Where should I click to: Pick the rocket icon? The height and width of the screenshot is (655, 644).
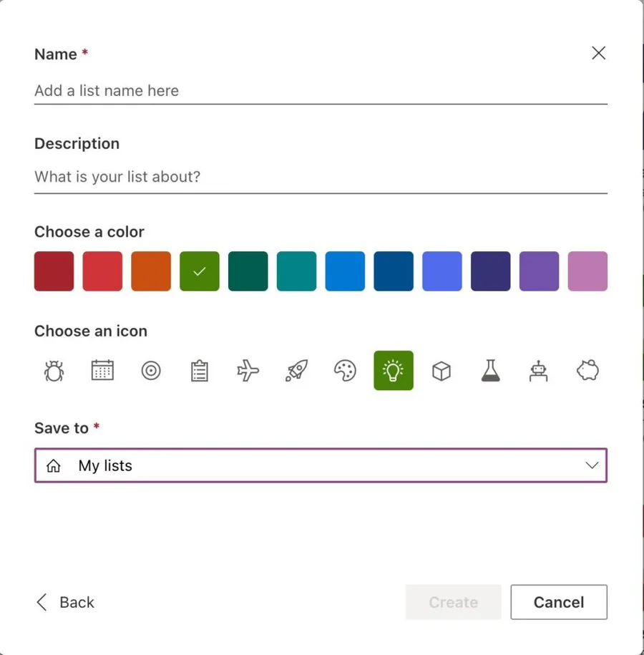[296, 371]
